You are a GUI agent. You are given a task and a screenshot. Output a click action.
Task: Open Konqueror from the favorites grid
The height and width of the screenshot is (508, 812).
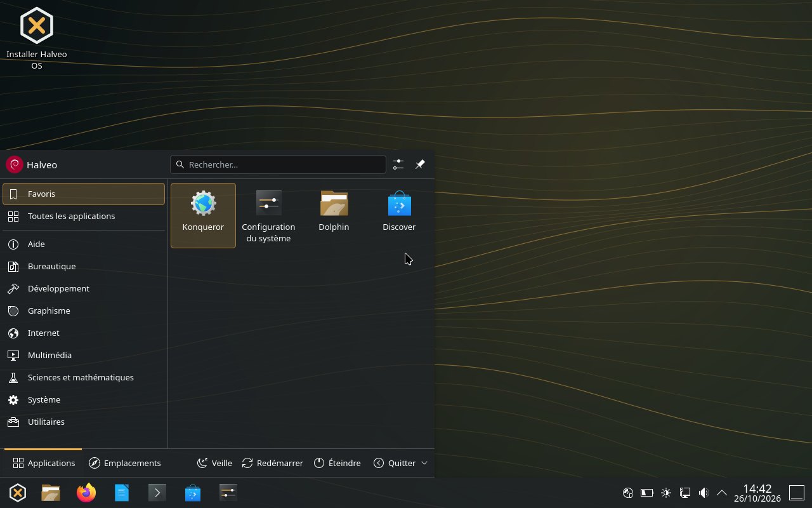(203, 215)
